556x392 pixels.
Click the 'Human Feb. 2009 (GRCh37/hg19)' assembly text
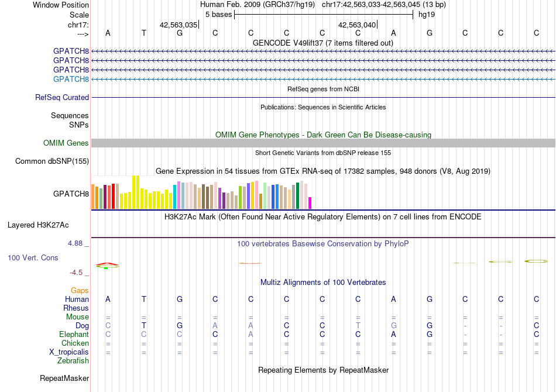(x=258, y=5)
